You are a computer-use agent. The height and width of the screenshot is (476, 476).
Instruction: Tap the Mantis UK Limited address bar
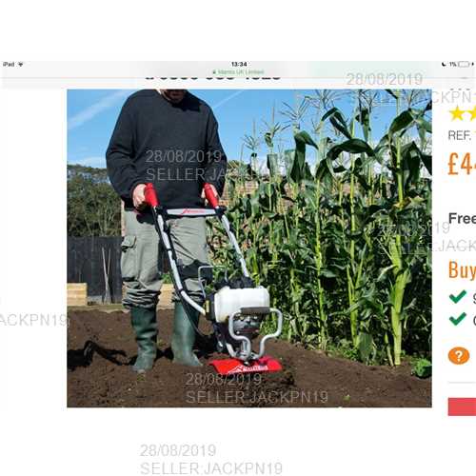click(240, 72)
